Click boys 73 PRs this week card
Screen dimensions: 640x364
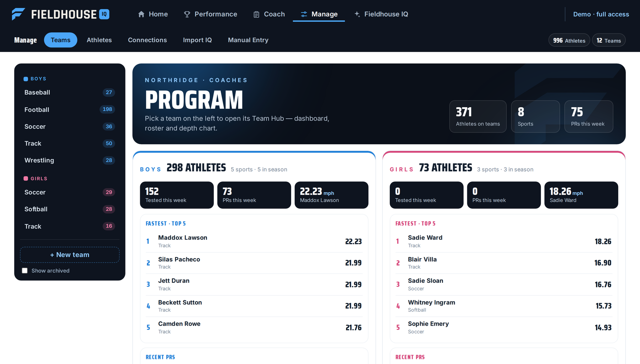click(x=254, y=195)
